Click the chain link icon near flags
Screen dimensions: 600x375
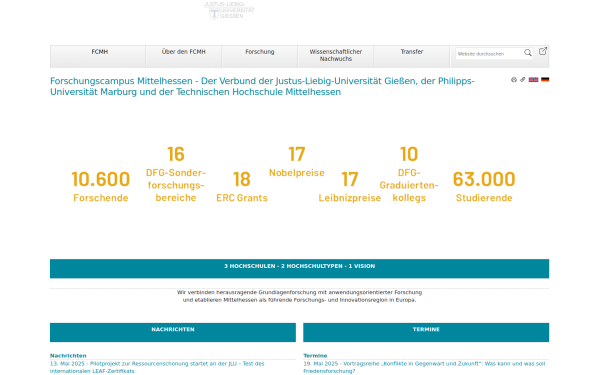pyautogui.click(x=523, y=80)
